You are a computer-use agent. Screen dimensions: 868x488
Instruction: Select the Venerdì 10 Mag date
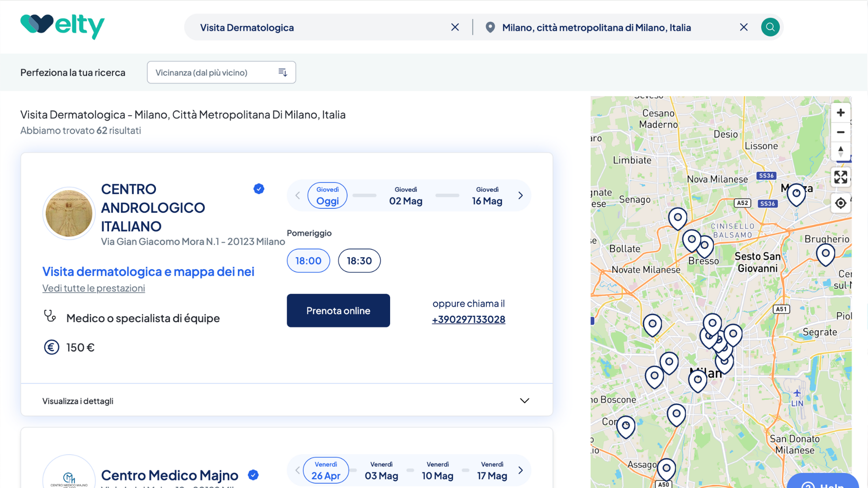tap(437, 470)
